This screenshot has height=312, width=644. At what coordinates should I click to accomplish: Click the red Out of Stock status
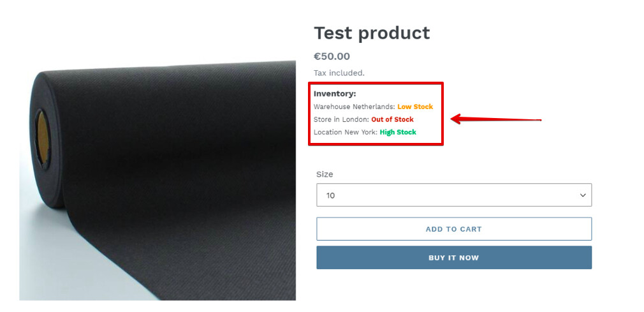coord(392,119)
